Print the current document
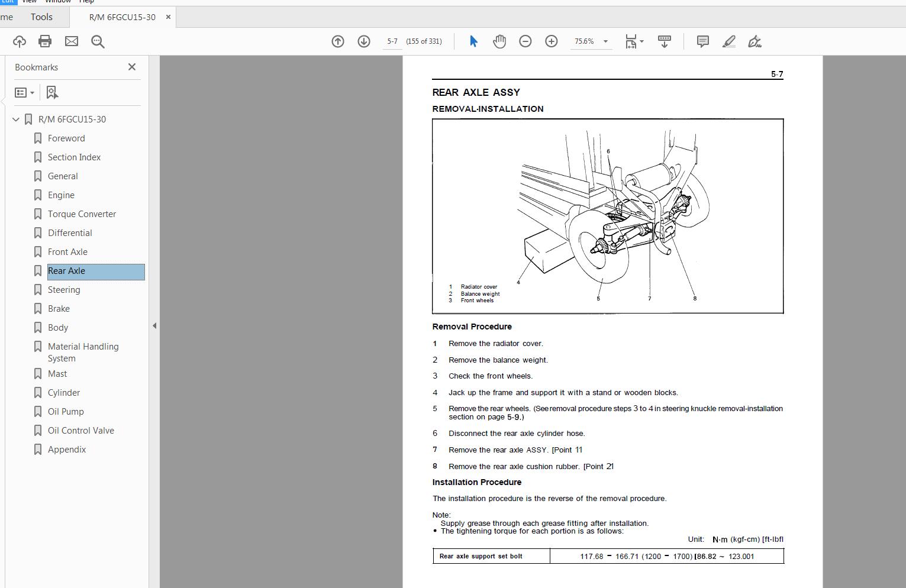Viewport: 906px width, 588px height. click(44, 41)
